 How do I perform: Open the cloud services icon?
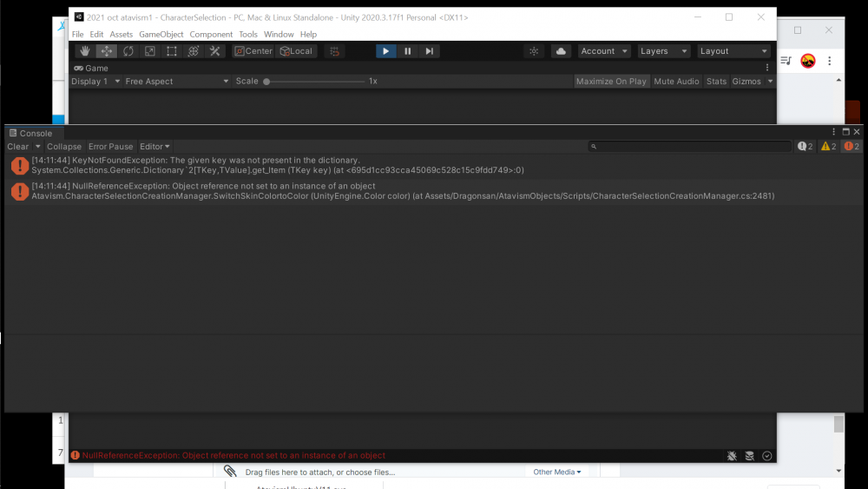pyautogui.click(x=561, y=51)
